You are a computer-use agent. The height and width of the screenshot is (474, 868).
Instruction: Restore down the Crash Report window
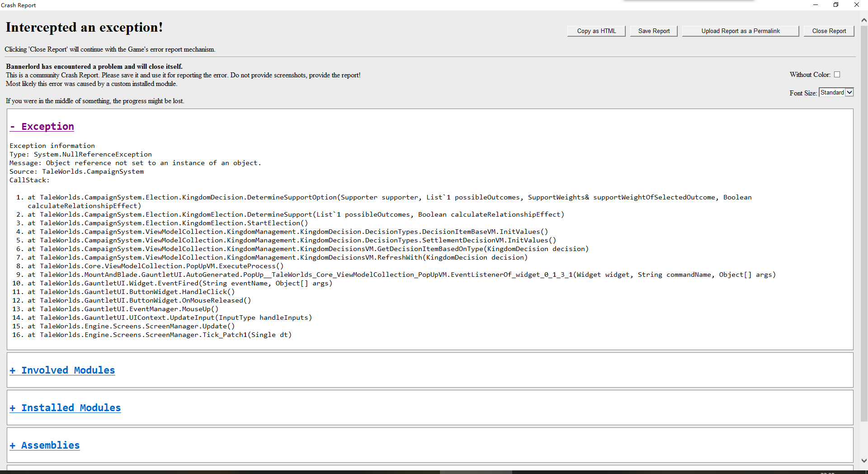(836, 5)
